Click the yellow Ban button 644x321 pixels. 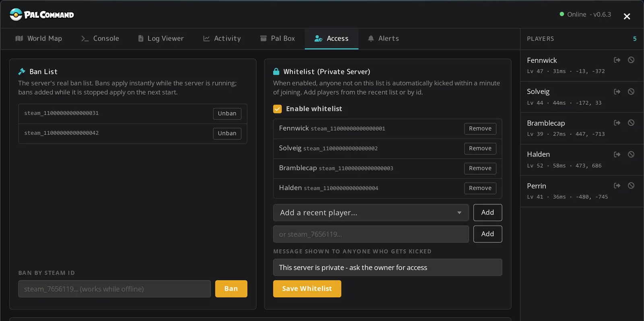tap(231, 289)
